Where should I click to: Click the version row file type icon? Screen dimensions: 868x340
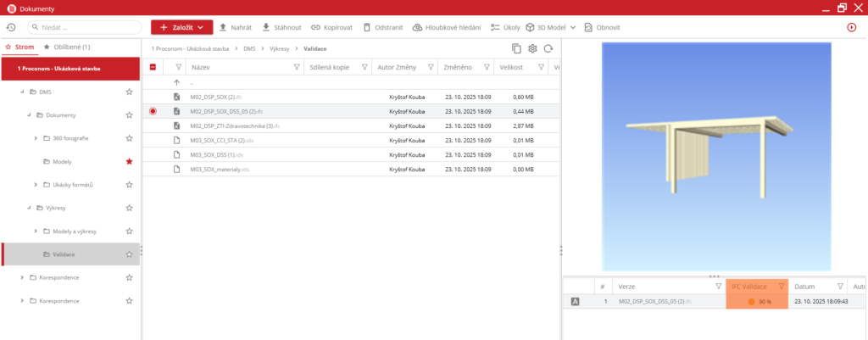click(x=575, y=302)
